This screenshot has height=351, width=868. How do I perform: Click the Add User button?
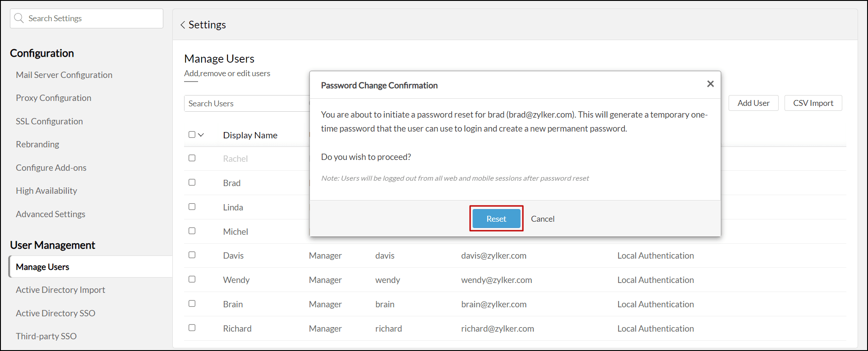click(x=753, y=103)
